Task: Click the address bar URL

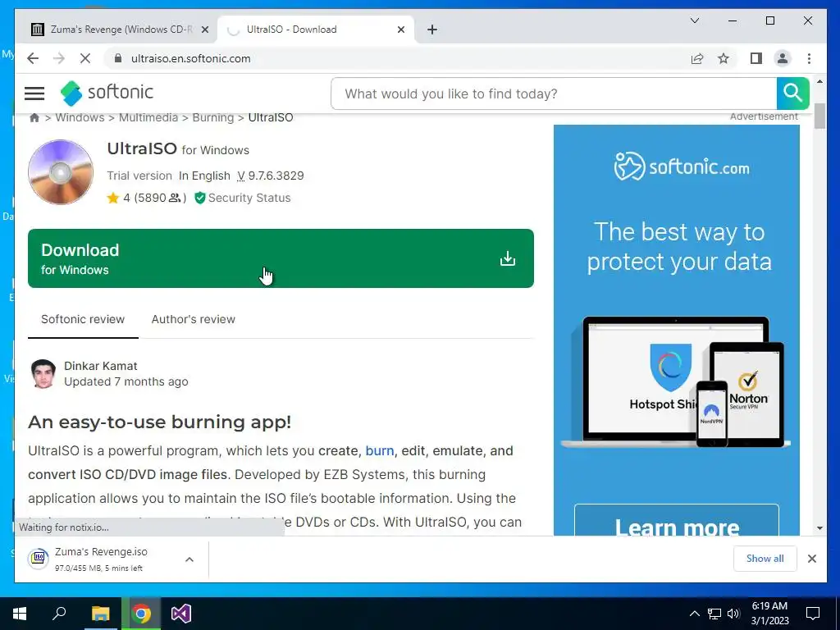Action: tap(190, 58)
